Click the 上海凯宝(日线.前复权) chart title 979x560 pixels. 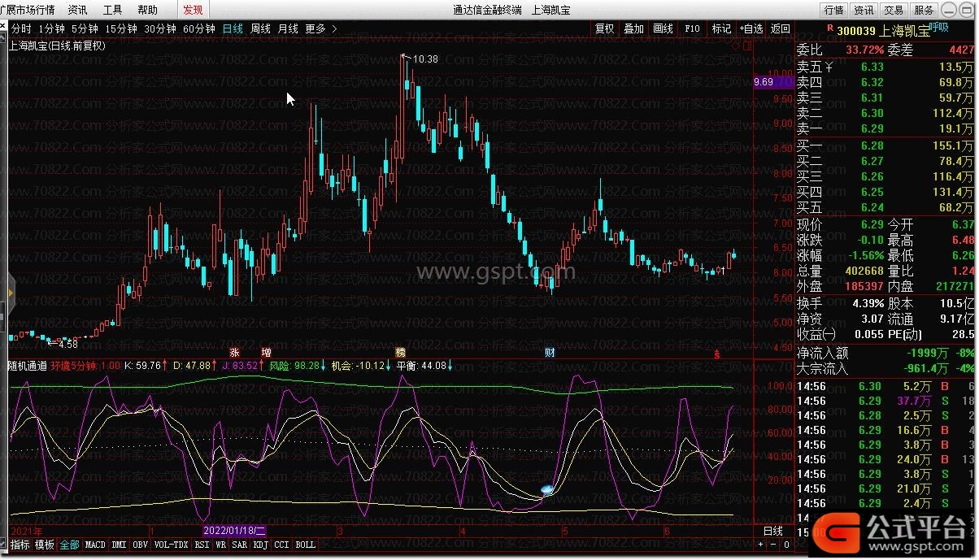(58, 46)
